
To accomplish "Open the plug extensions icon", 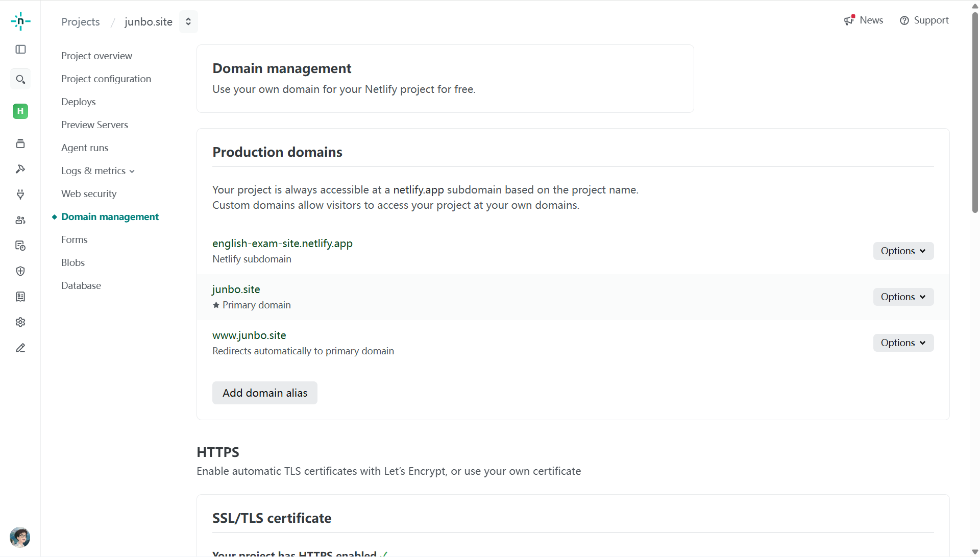I will point(20,195).
